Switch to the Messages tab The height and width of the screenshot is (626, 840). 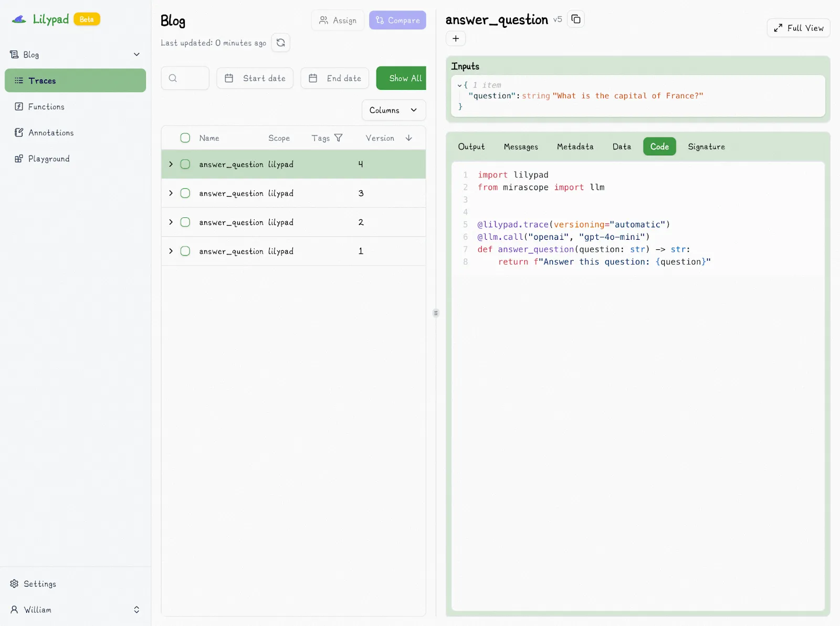(x=520, y=147)
